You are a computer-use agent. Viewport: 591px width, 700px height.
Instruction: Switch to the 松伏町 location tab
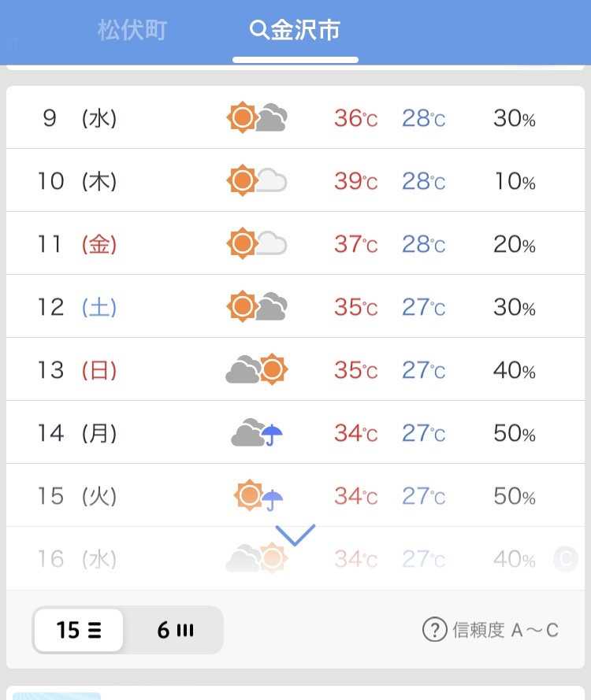[132, 31]
